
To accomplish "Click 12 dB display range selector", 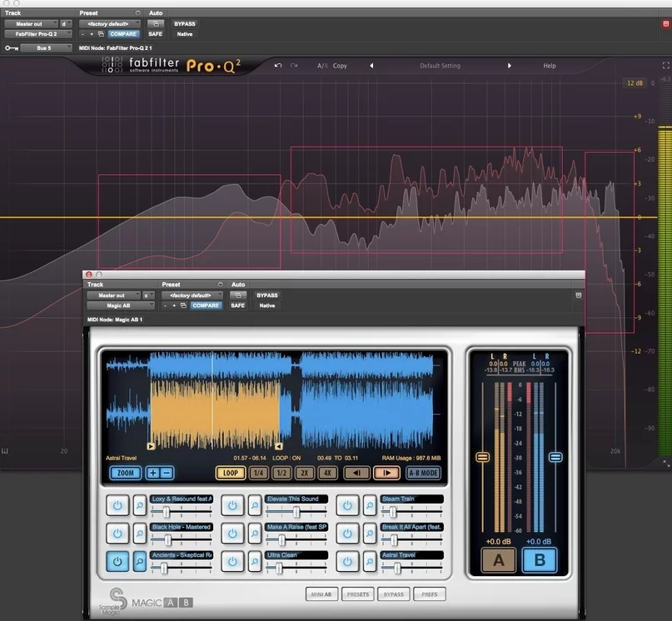I will click(635, 83).
